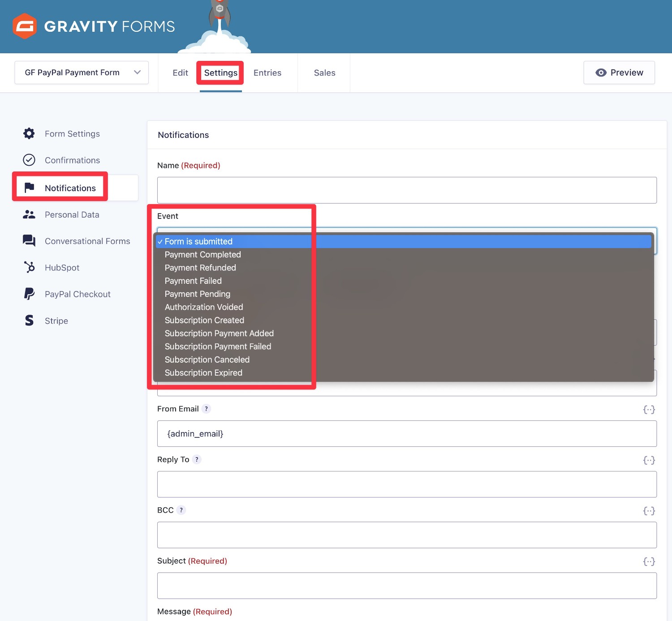Click the Confirmations checkmark icon
The width and height of the screenshot is (672, 621).
click(29, 160)
